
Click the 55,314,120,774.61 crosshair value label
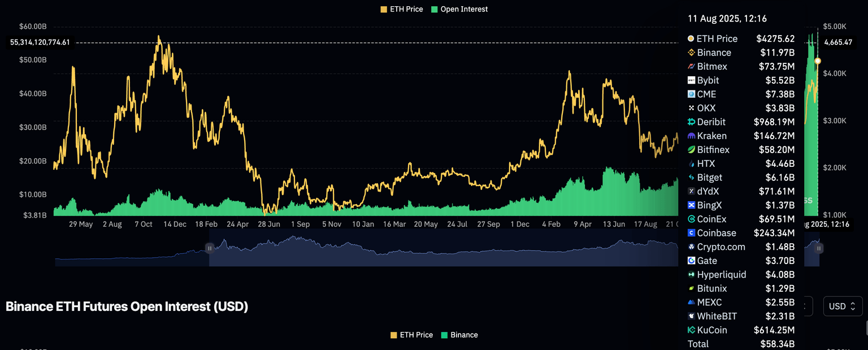tap(40, 42)
